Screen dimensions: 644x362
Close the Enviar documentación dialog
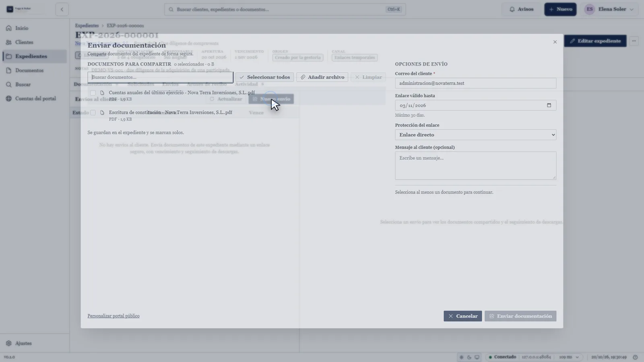coord(555,42)
